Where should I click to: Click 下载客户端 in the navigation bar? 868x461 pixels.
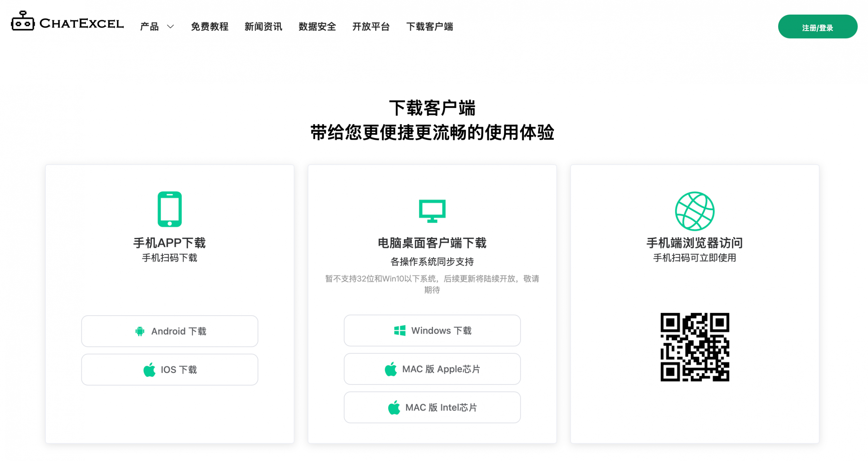tap(430, 26)
